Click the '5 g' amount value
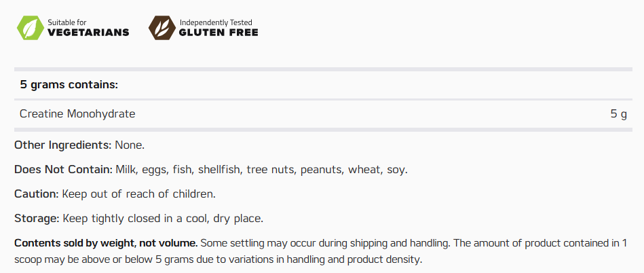 coord(618,114)
